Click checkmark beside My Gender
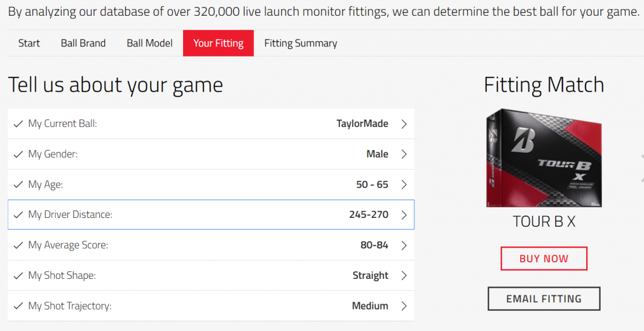The width and height of the screenshot is (644, 331). (x=18, y=155)
